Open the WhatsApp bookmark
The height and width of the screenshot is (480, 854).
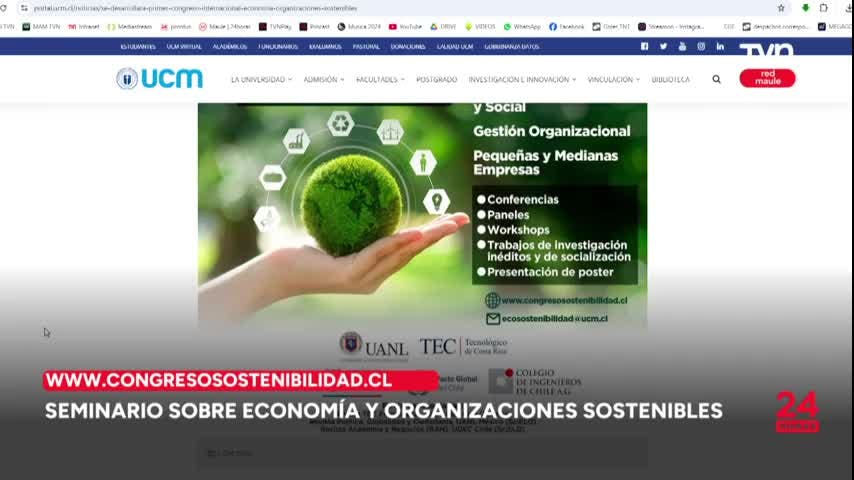point(522,27)
